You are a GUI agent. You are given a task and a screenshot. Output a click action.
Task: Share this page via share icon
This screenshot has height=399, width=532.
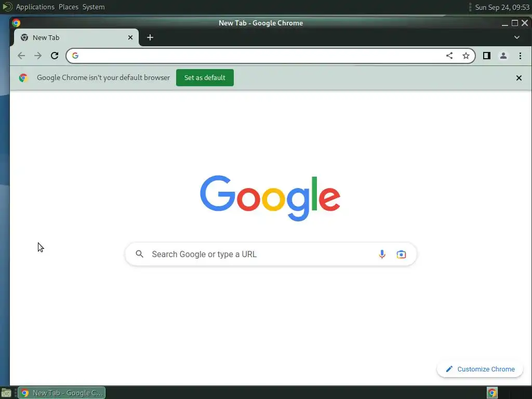pyautogui.click(x=449, y=56)
